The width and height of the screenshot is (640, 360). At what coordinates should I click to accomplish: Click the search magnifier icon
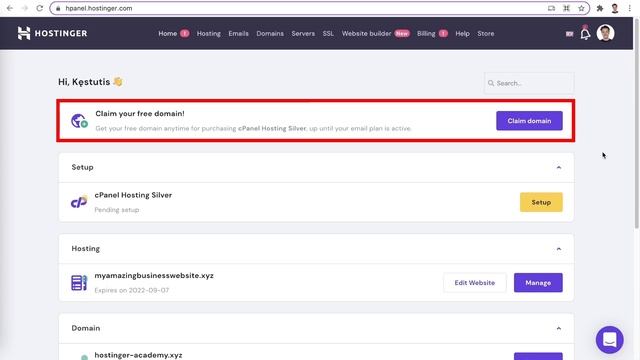[x=491, y=83]
